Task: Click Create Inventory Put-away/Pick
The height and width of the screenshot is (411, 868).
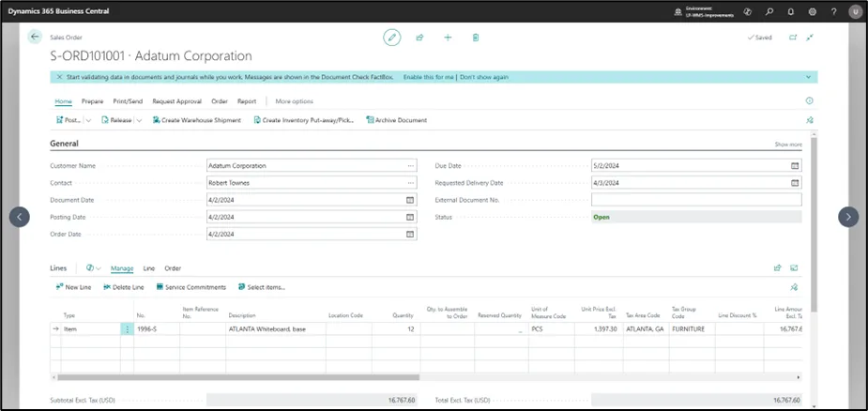Action: coord(303,120)
